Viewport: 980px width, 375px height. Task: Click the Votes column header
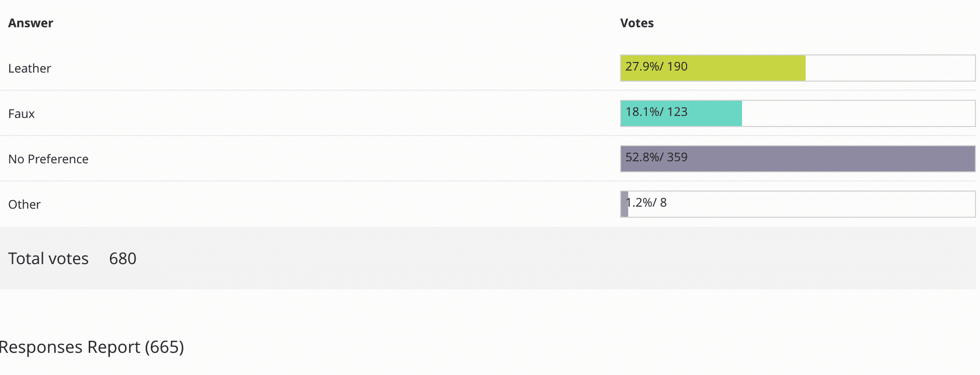click(637, 23)
